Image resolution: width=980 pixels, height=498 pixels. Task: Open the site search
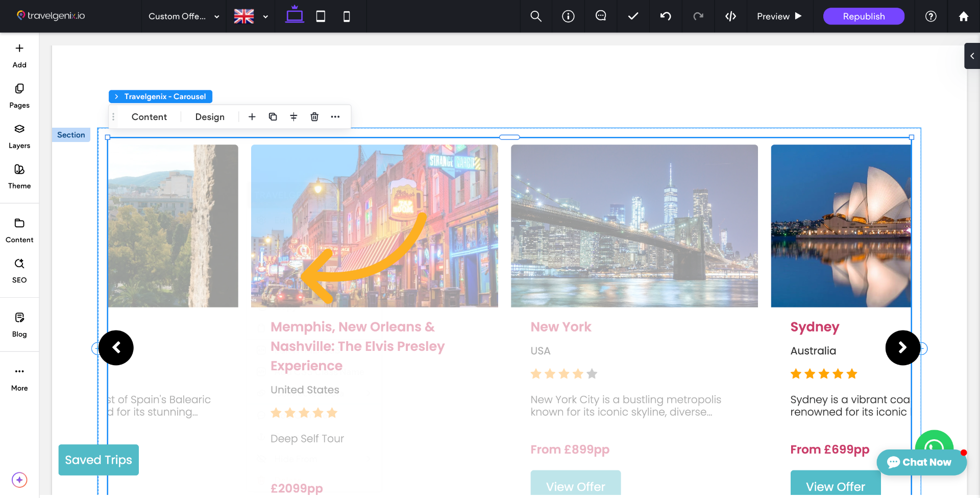coord(535,16)
